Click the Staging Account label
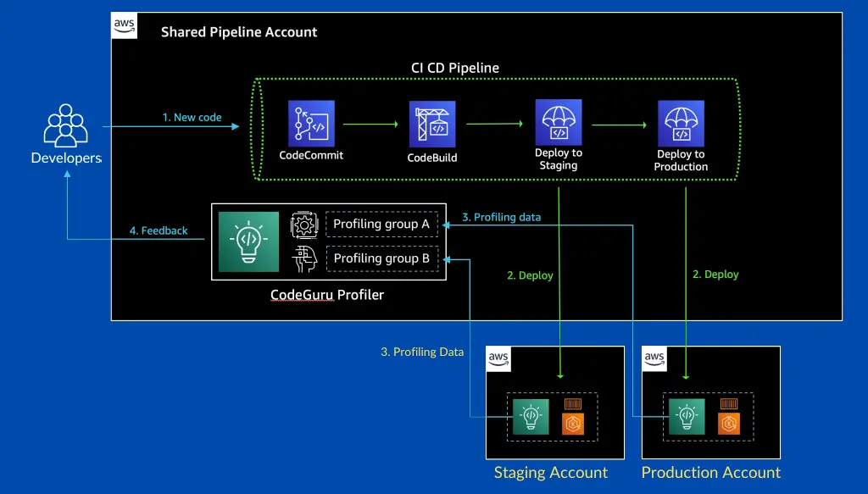 (x=550, y=472)
